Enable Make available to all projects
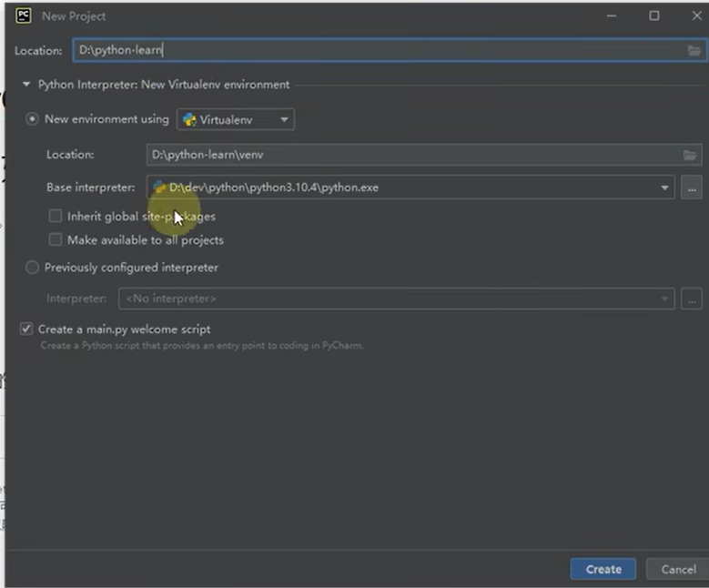This screenshot has height=588, width=709. tap(56, 239)
